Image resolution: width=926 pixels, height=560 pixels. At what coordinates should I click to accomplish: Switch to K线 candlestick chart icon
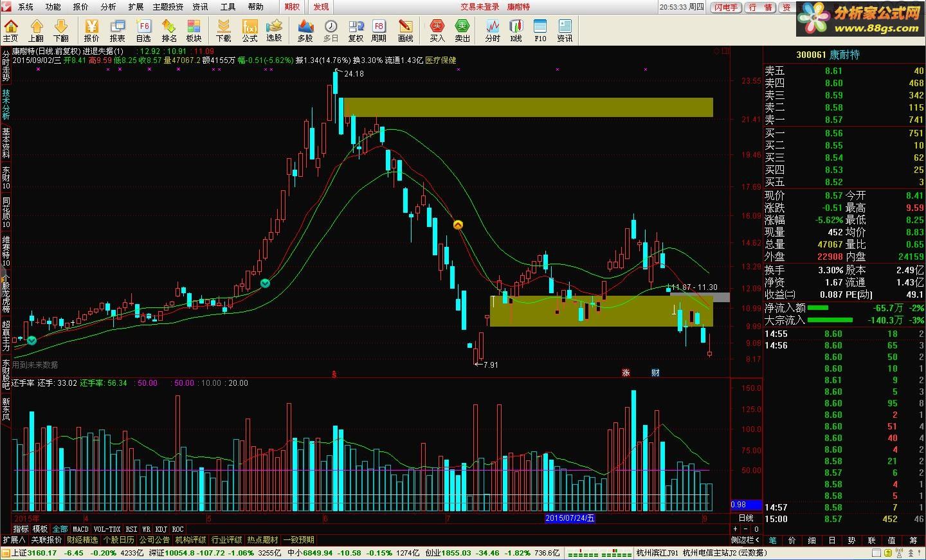tap(516, 30)
